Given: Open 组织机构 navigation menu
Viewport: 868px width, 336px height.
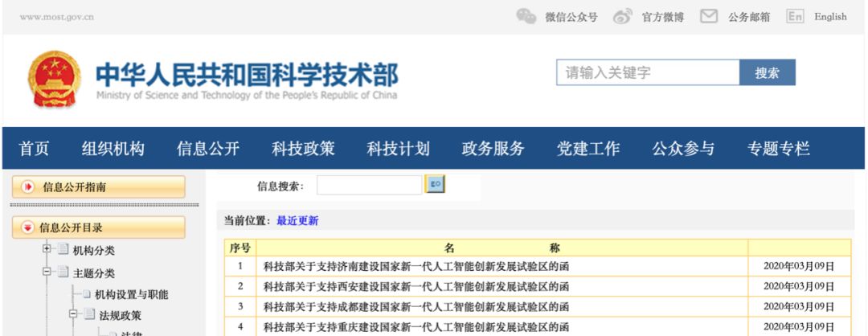Looking at the screenshot, I should pos(113,149).
